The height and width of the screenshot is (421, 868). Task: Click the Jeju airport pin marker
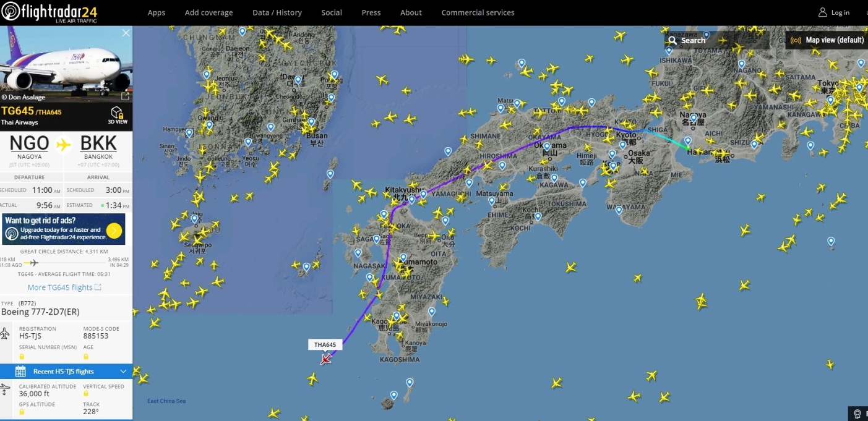[195, 218]
